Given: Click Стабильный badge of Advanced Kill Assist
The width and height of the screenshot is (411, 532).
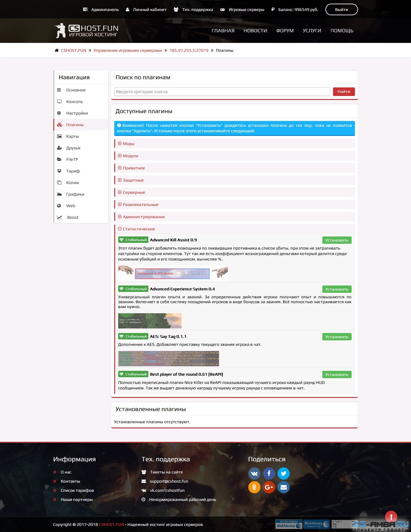Looking at the screenshot, I should [x=133, y=240].
